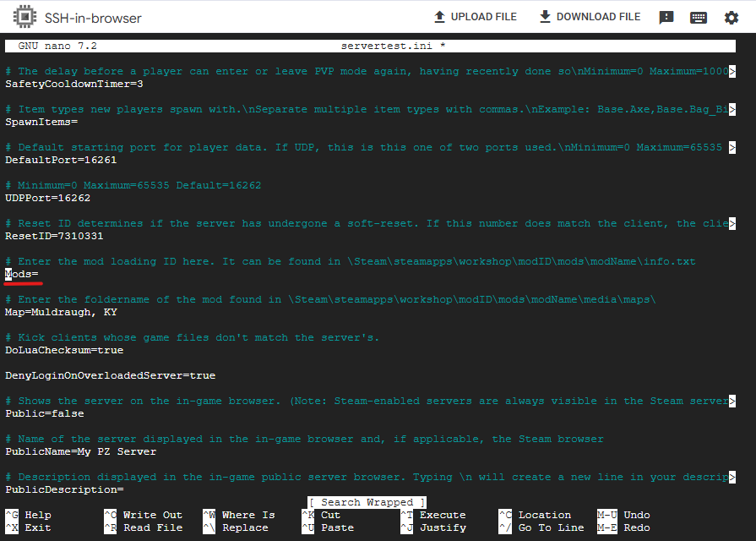Click the SpawnItems= line
Image resolution: width=756 pixels, height=541 pixels.
coord(41,122)
